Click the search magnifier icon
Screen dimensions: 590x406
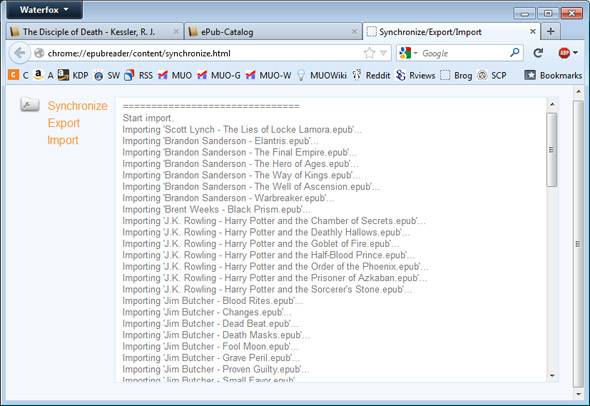point(514,53)
